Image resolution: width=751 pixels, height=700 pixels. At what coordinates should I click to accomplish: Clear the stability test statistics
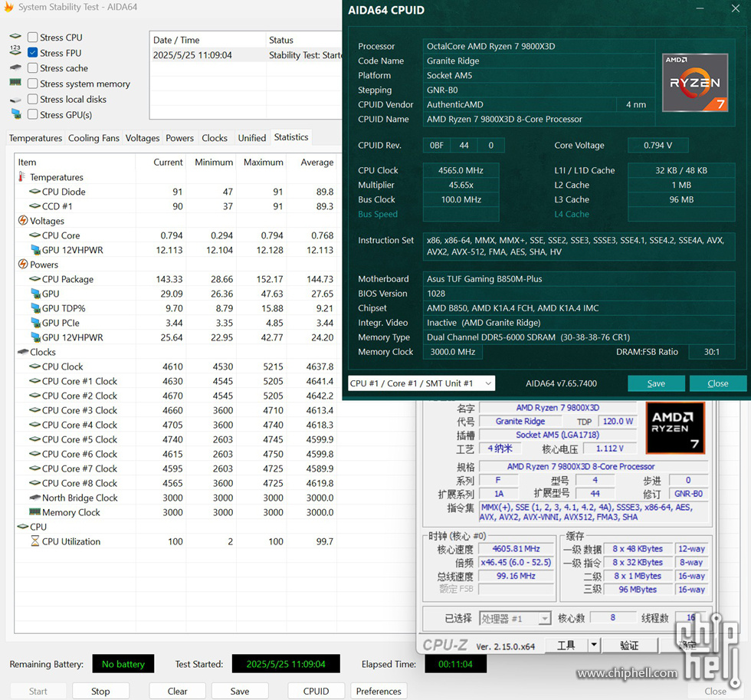coord(177,691)
